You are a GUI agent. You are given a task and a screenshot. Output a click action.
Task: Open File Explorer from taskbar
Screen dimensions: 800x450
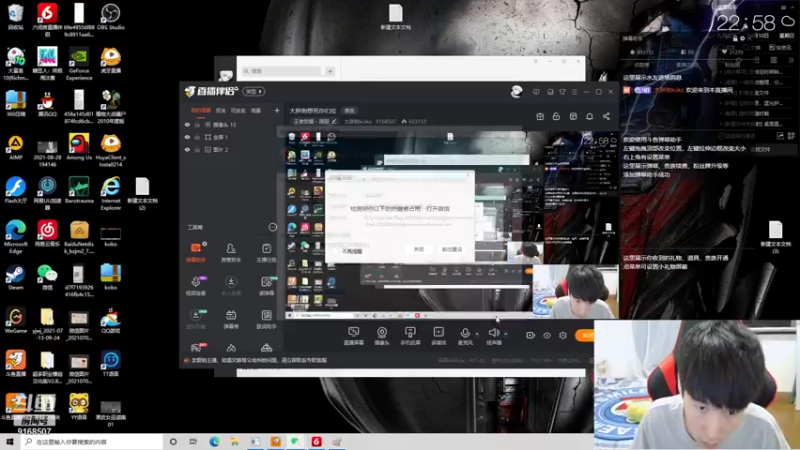pos(235,442)
